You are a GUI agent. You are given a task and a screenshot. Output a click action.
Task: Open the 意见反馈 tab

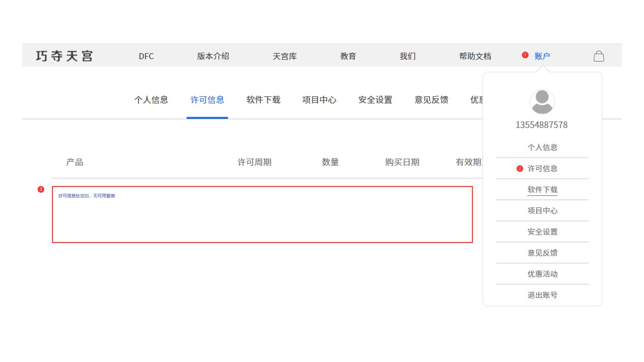coord(431,100)
